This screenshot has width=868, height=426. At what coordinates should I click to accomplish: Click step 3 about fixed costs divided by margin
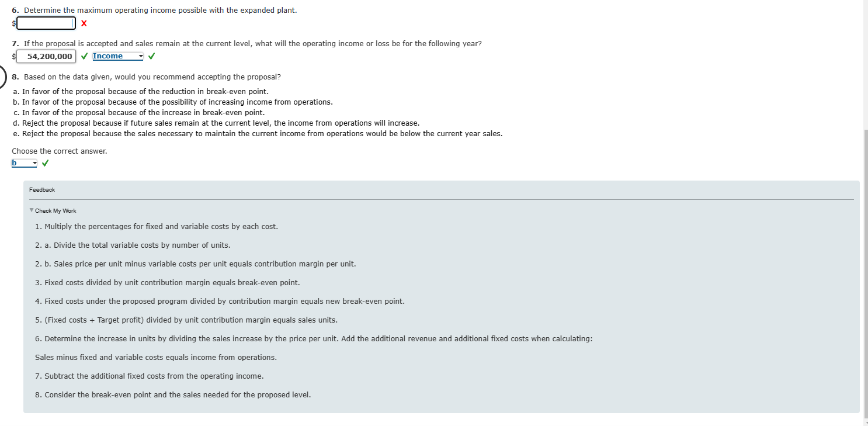point(168,282)
